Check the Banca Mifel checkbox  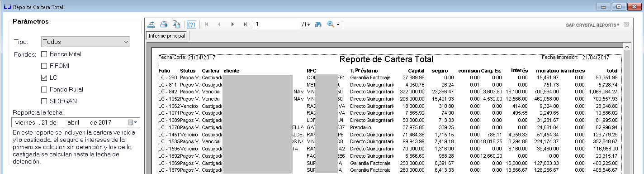pyautogui.click(x=44, y=54)
